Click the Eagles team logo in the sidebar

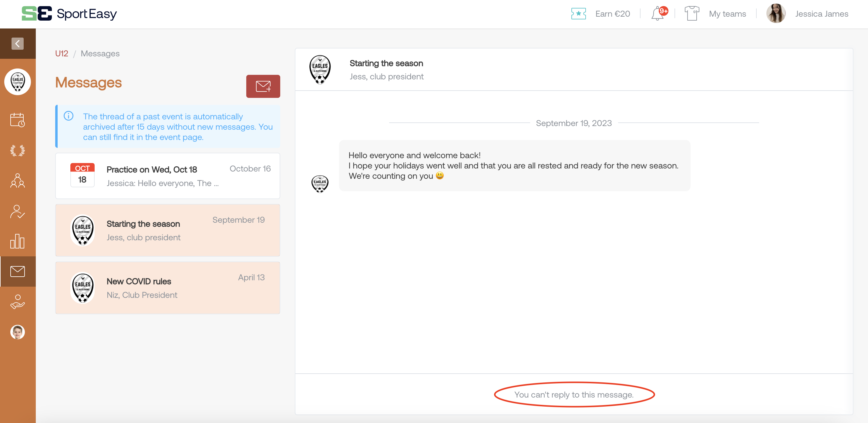click(18, 82)
